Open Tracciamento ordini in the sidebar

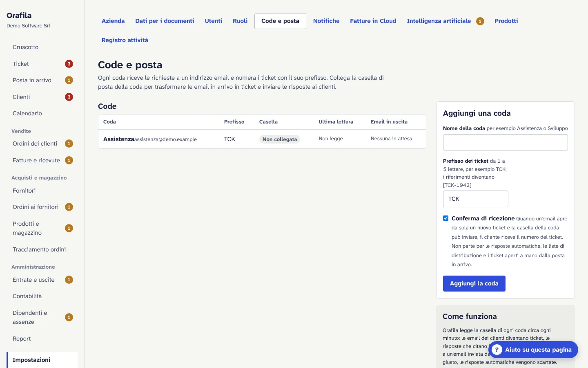click(x=39, y=249)
